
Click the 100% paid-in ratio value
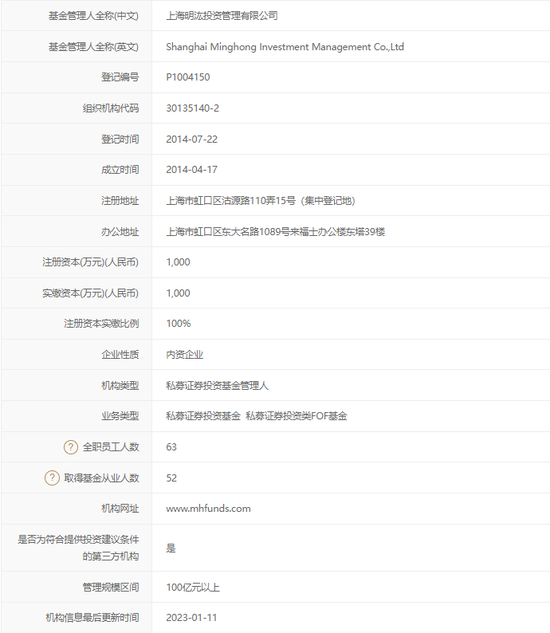[x=178, y=323]
